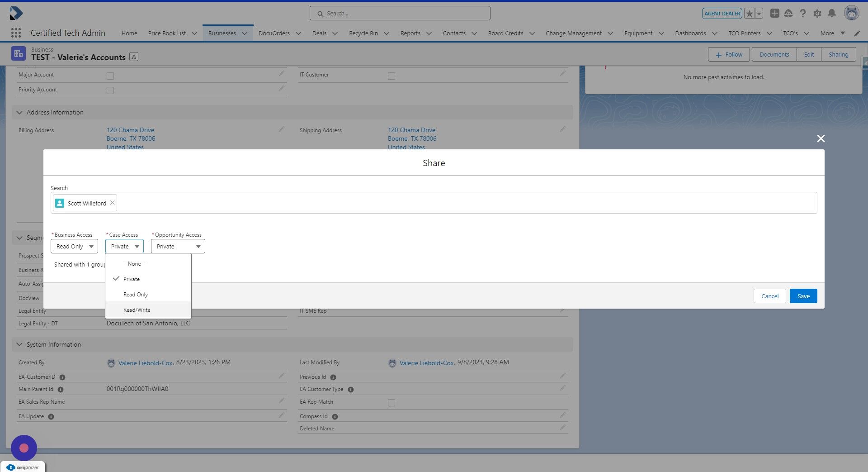Open the Opportunity Access dropdown

tap(177, 246)
